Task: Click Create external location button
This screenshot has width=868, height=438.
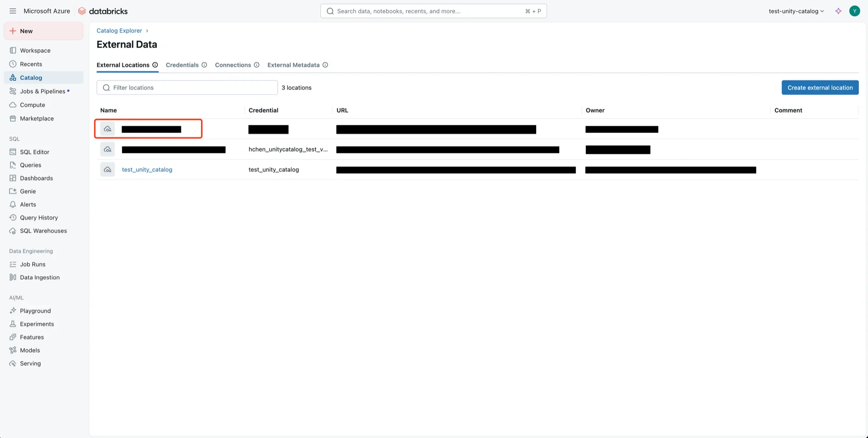Action: pyautogui.click(x=820, y=87)
